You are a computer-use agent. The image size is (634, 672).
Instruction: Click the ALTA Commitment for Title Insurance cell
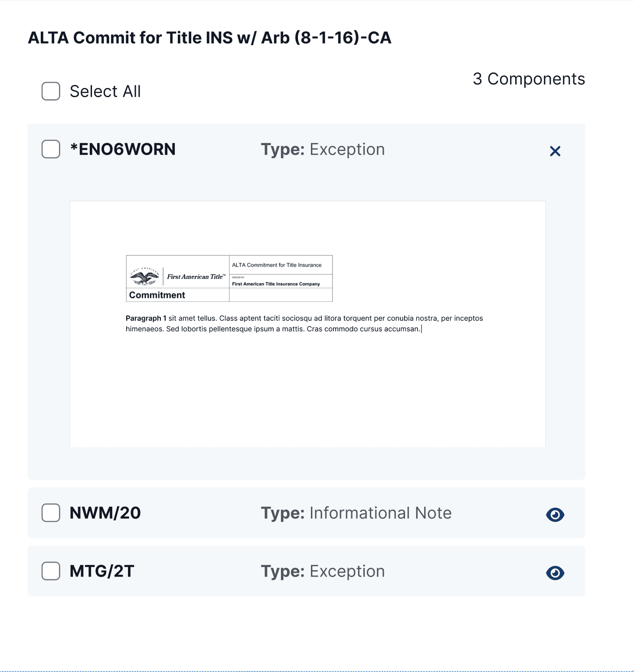coord(277,265)
